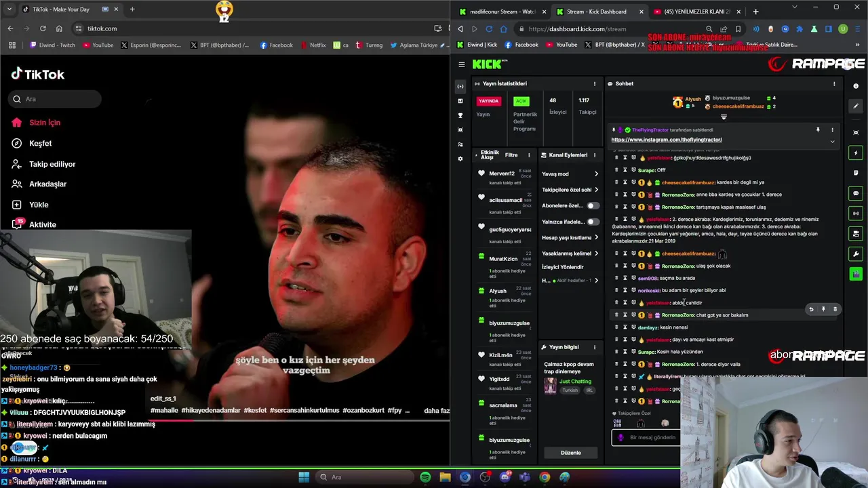Launch Google Chrome from the taskbar

tap(545, 477)
